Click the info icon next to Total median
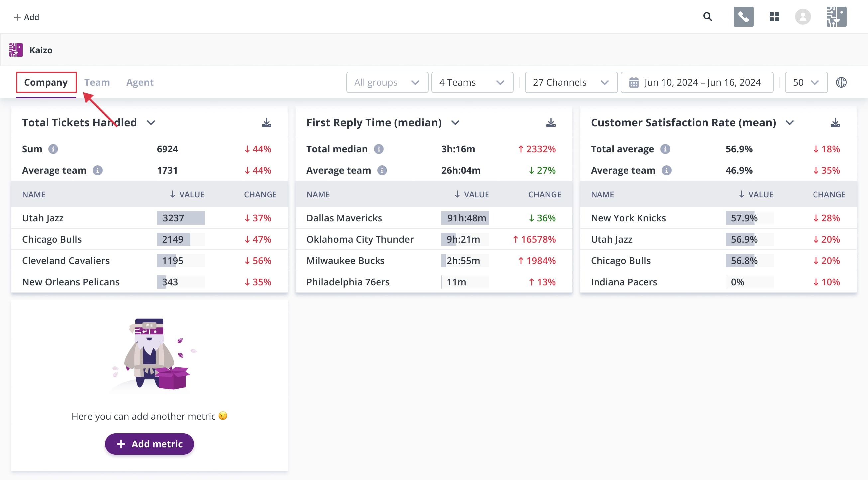Image resolution: width=868 pixels, height=480 pixels. tap(380, 149)
